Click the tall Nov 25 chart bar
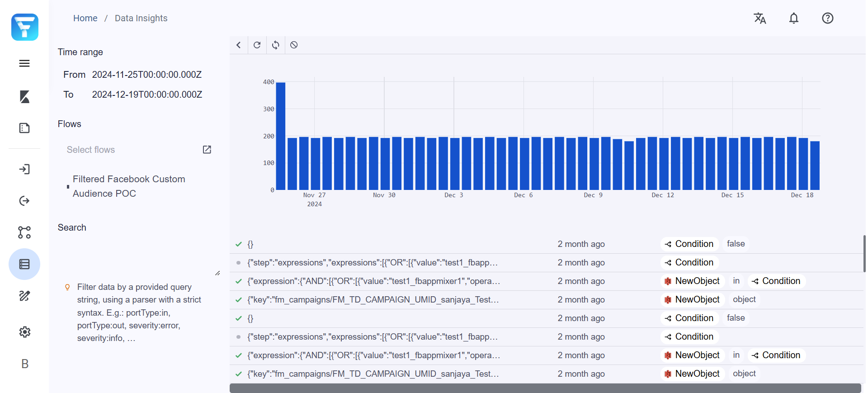Image resolution: width=868 pixels, height=393 pixels. (280, 136)
